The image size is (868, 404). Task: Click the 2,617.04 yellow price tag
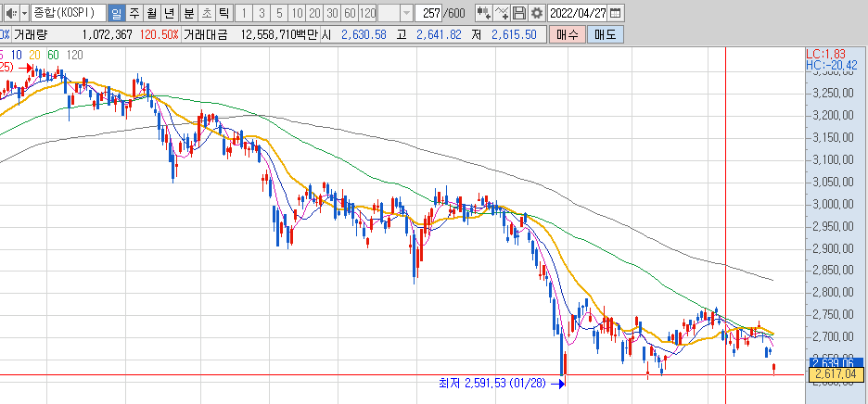pos(836,374)
